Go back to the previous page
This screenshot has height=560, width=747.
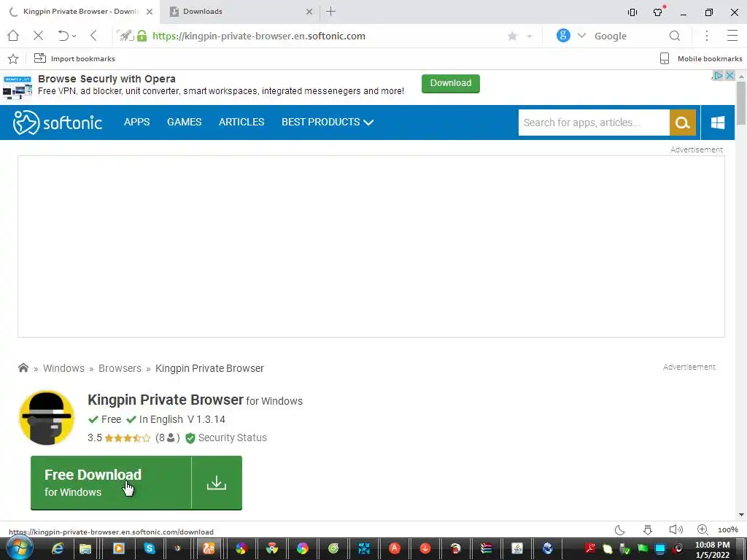click(93, 36)
